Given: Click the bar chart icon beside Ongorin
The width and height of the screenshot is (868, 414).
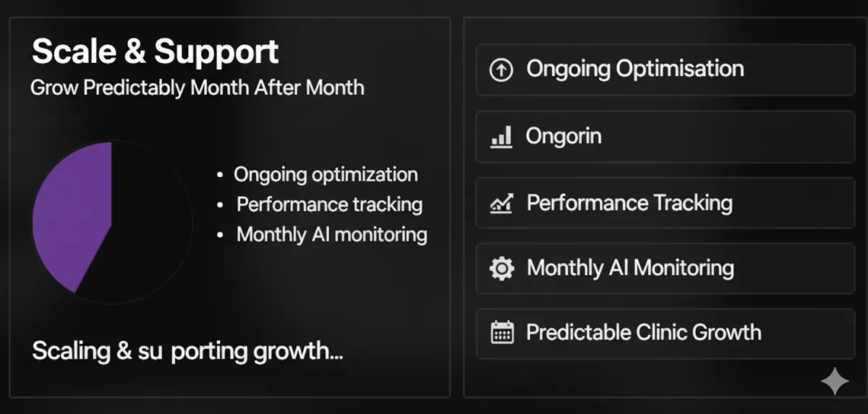Looking at the screenshot, I should pyautogui.click(x=501, y=137).
